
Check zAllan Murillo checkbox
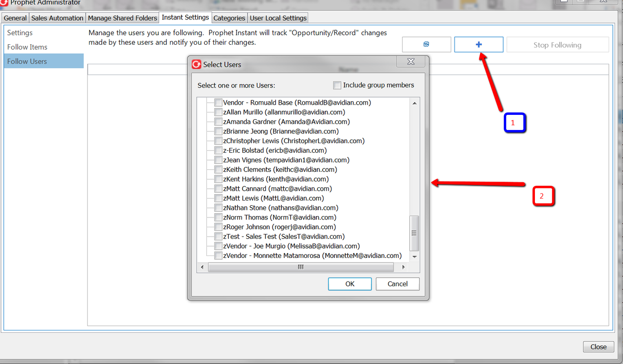(219, 112)
